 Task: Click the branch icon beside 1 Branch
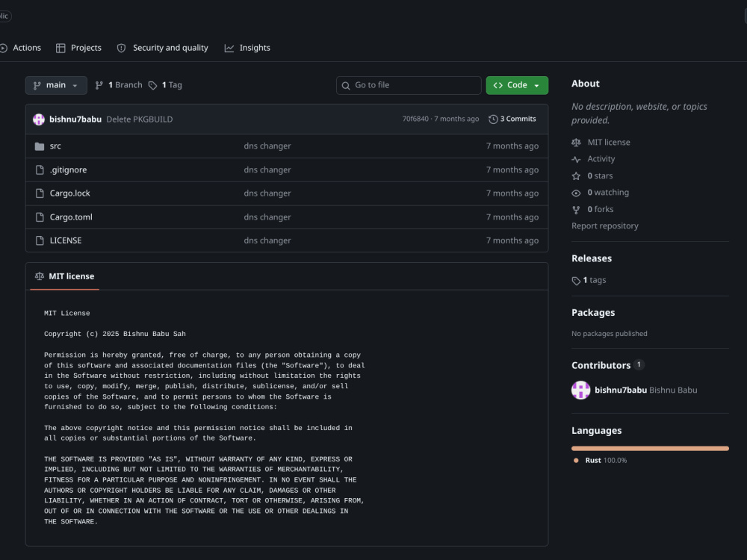[x=99, y=85]
